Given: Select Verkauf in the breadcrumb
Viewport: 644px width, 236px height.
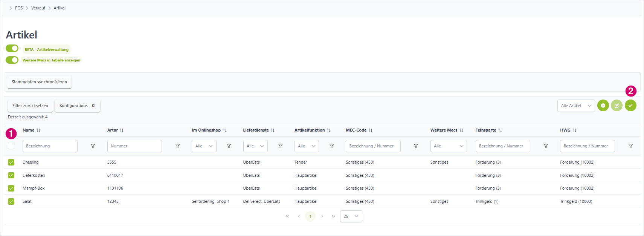Looking at the screenshot, I should pyautogui.click(x=38, y=8).
